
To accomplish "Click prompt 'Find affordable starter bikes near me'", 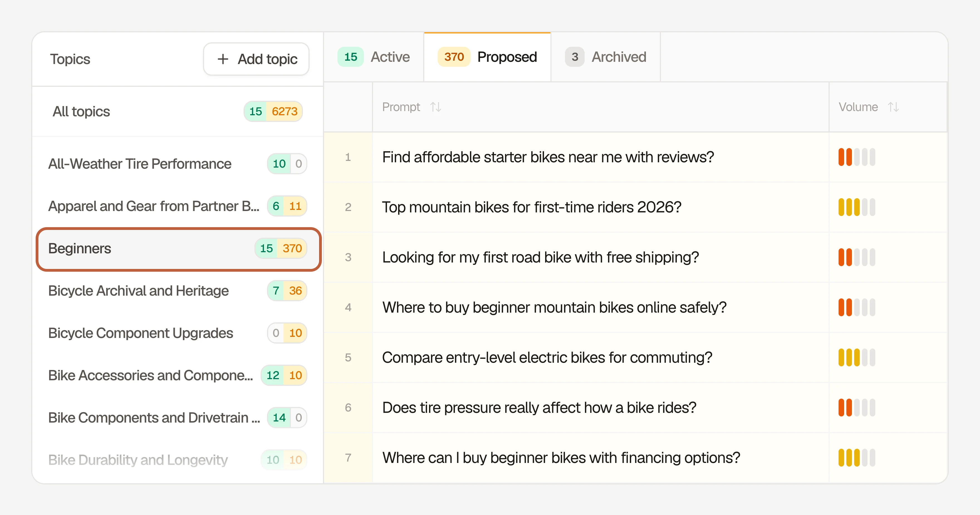I will click(548, 157).
